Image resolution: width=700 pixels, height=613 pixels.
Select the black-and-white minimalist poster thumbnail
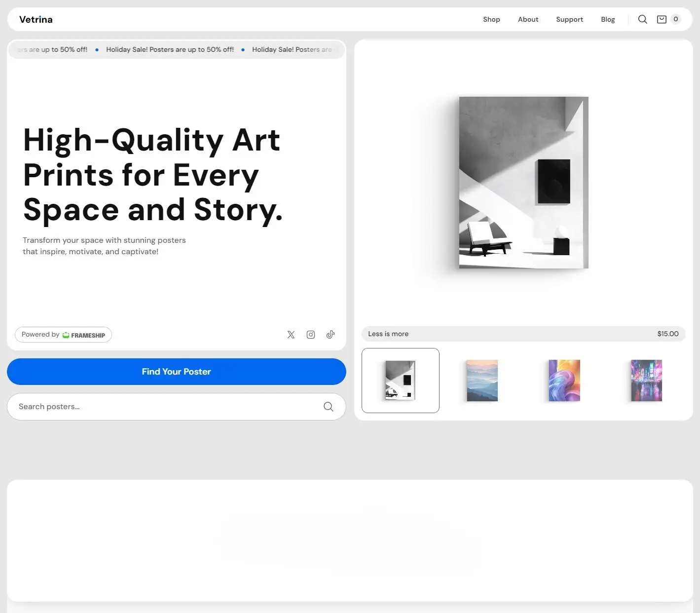point(400,381)
